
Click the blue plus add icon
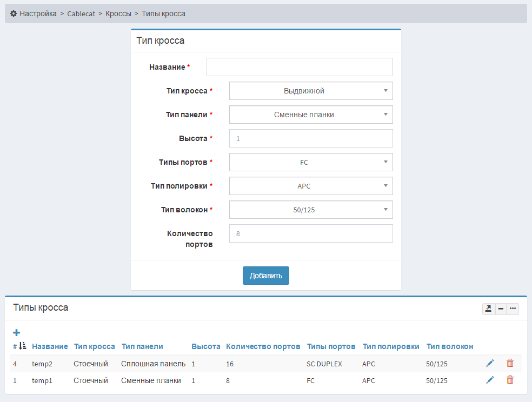coord(16,332)
